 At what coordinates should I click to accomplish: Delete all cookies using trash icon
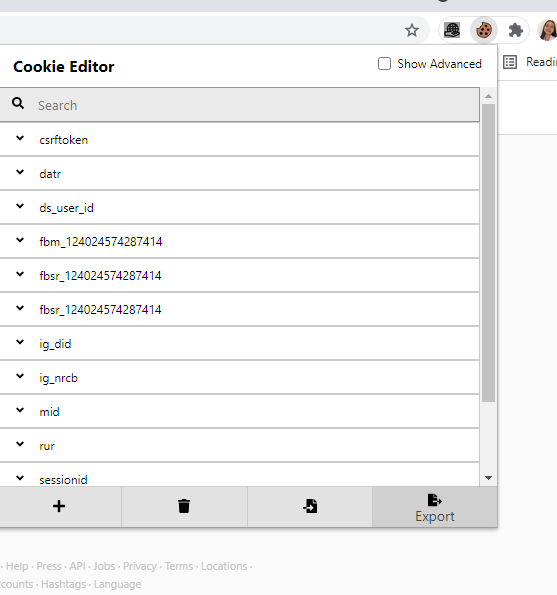(x=184, y=506)
